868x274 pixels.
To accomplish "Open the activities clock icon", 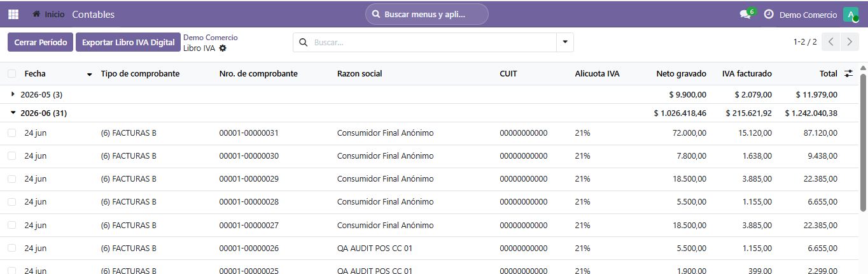I will [x=769, y=14].
